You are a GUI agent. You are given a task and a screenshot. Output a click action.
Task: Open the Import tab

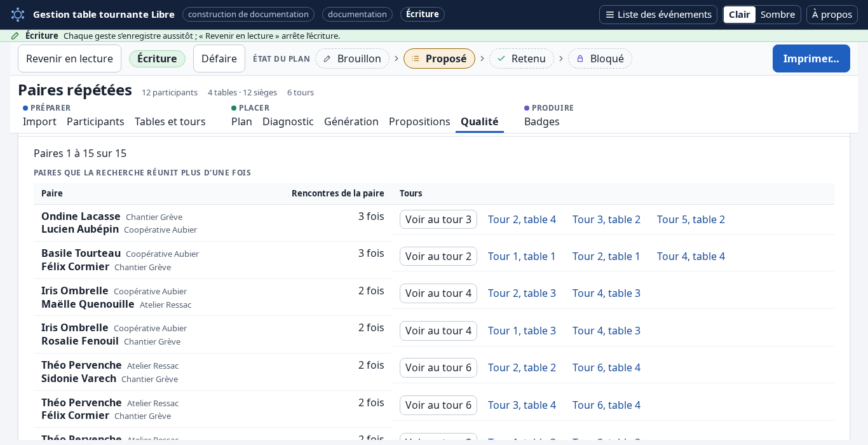pos(39,121)
